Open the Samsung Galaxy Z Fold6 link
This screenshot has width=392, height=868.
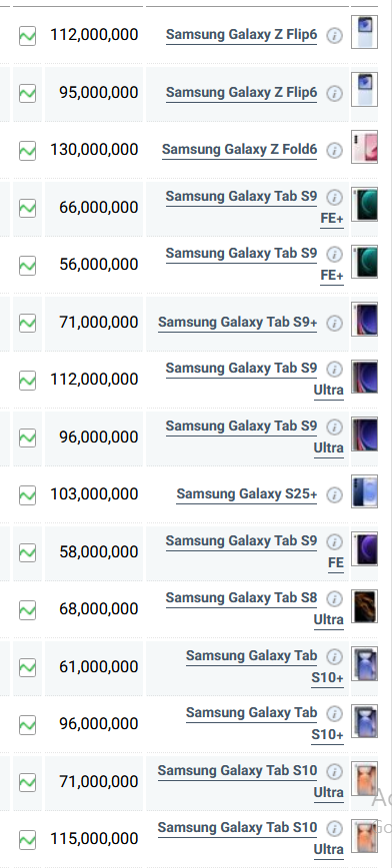tap(240, 150)
